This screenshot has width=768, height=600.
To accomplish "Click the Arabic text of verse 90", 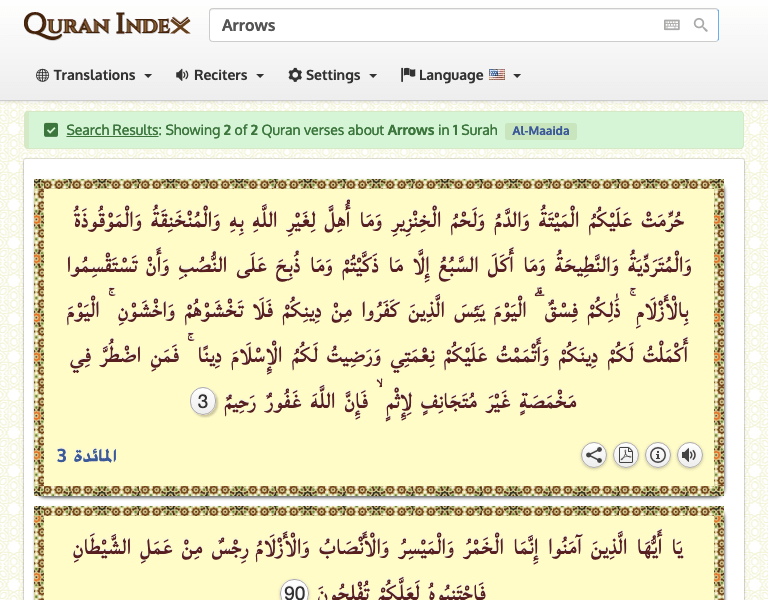I will point(380,549).
